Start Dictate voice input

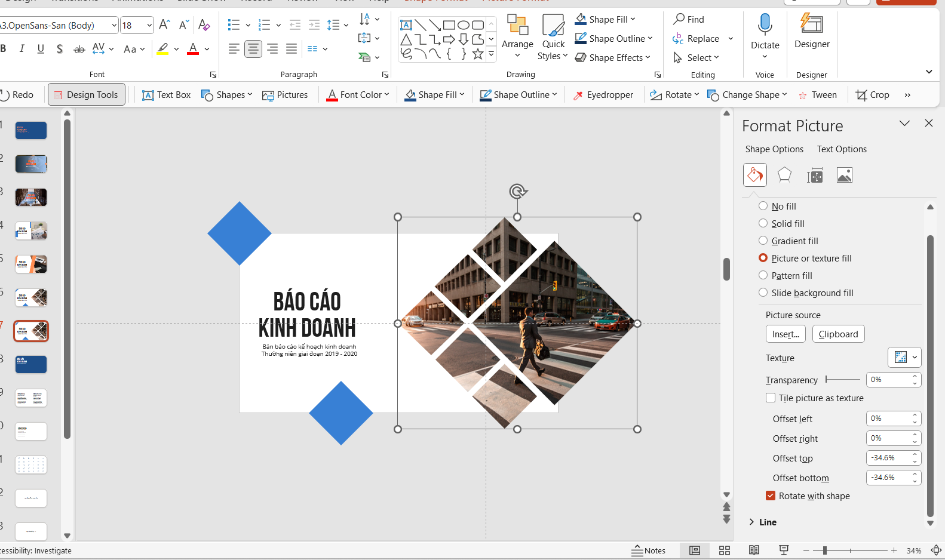765,37
